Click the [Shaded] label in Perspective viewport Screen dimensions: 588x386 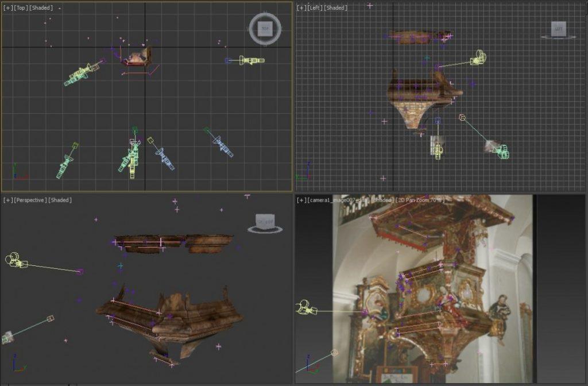[60, 200]
